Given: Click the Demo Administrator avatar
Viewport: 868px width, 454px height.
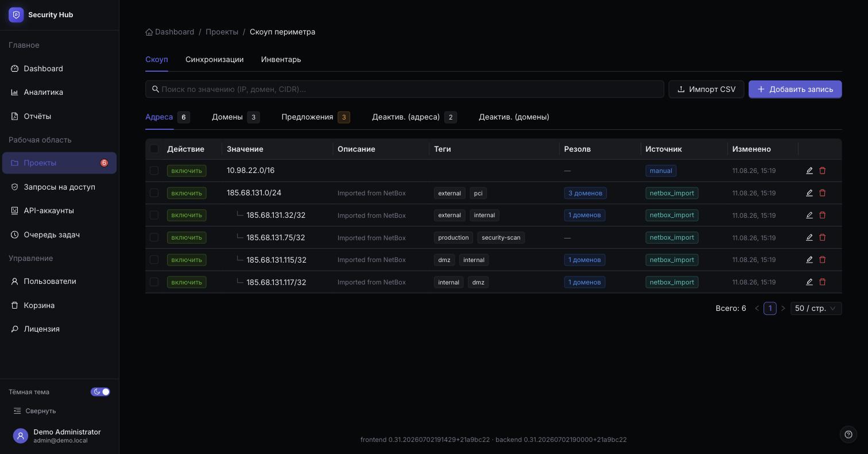Looking at the screenshot, I should 21,436.
